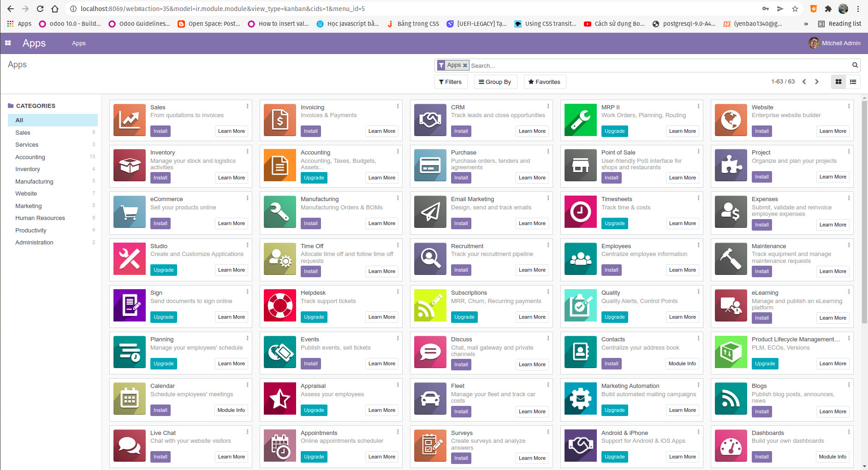Click the search magnifier icon

click(x=854, y=65)
